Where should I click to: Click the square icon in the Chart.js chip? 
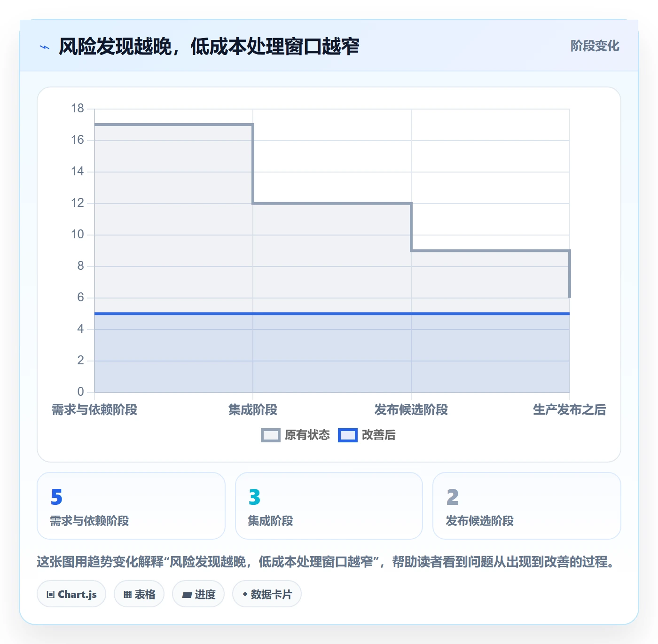pos(51,595)
